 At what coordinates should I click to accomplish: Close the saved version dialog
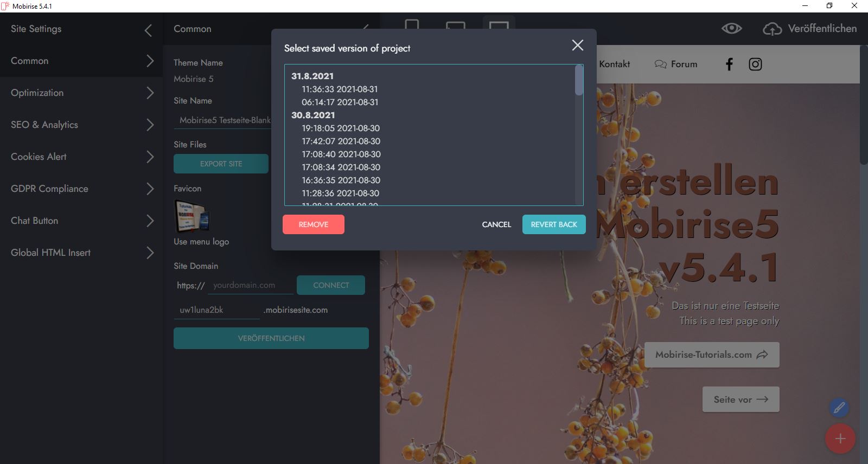coord(577,46)
